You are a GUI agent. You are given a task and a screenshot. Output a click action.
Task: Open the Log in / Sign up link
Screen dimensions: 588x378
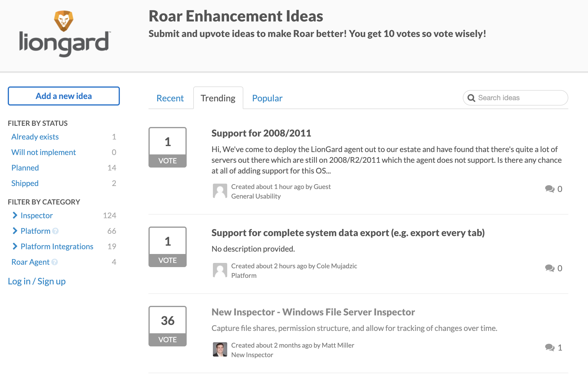click(37, 281)
